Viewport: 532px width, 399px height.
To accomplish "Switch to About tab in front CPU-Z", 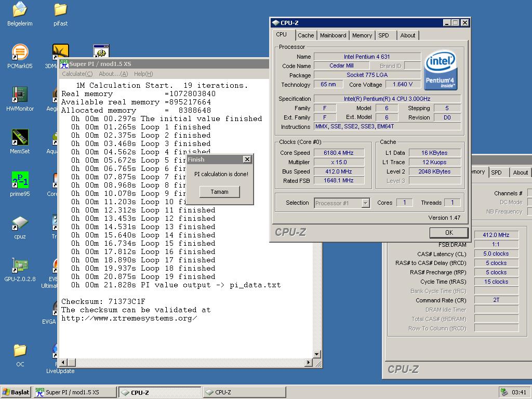I will tap(407, 35).
